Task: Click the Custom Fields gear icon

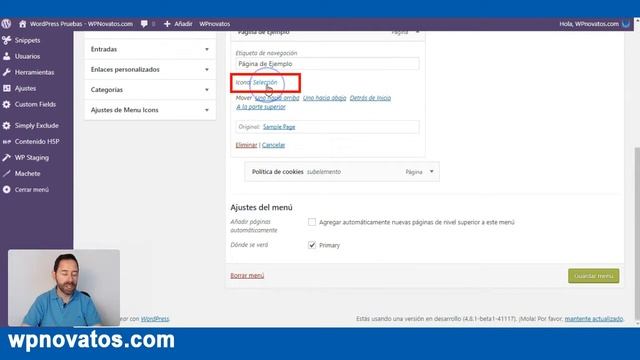Action: tap(7, 104)
